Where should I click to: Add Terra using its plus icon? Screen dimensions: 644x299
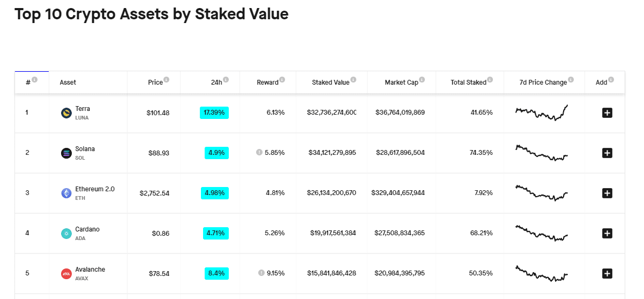pyautogui.click(x=607, y=113)
